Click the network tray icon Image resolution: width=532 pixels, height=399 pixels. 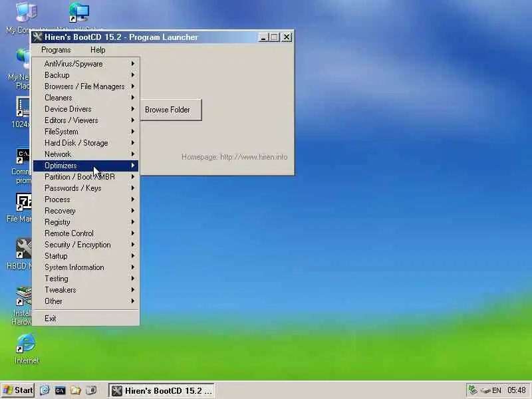[472, 390]
